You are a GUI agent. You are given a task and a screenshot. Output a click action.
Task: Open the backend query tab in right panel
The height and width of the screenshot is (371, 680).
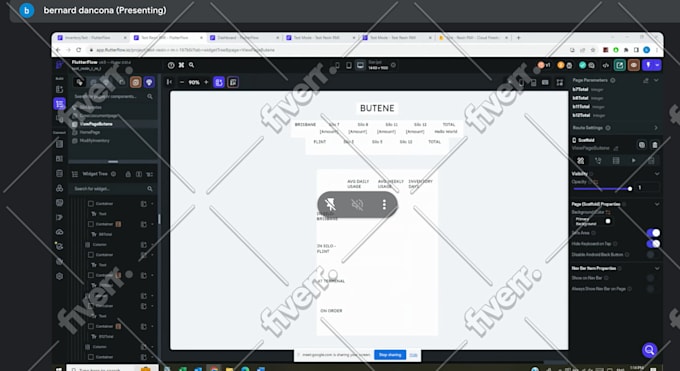coord(616,161)
